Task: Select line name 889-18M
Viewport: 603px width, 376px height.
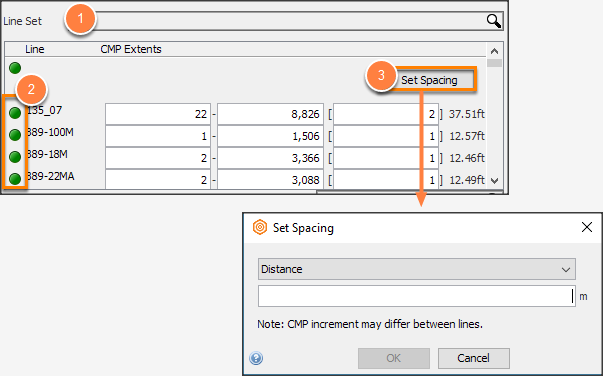Action: 47,154
